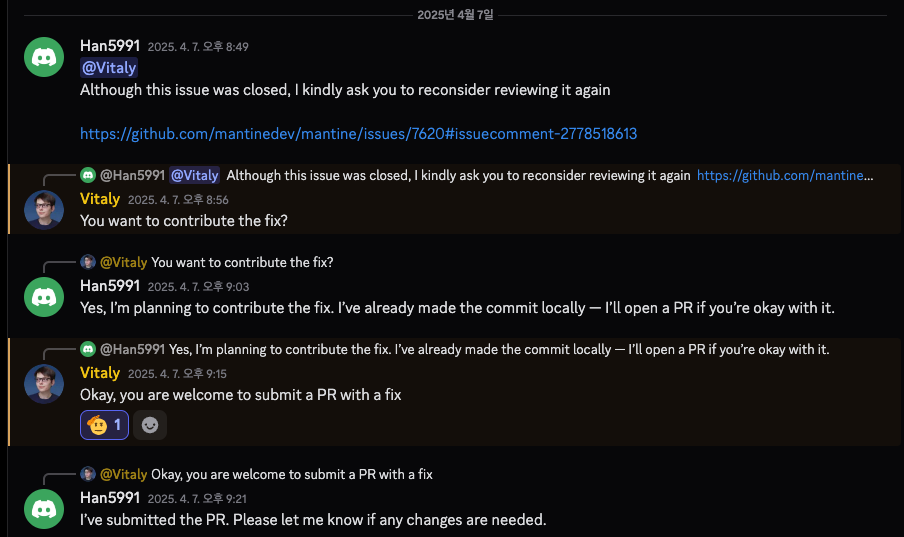Select the Han5991 username at 9:03
904x537 pixels.
pos(109,286)
